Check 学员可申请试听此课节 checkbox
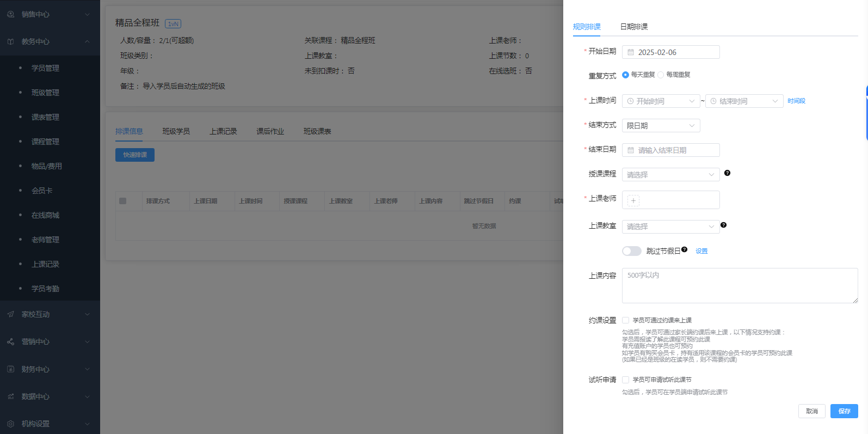 coord(626,380)
